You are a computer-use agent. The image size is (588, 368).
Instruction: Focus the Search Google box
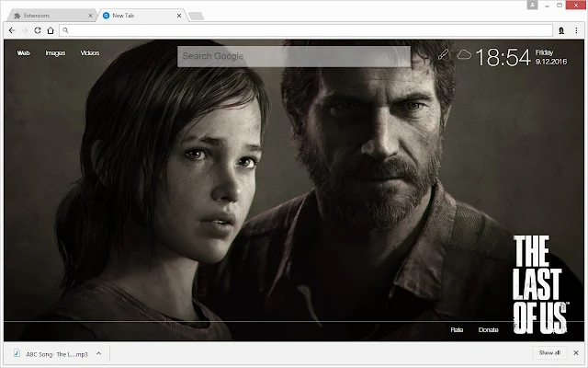[x=294, y=56]
